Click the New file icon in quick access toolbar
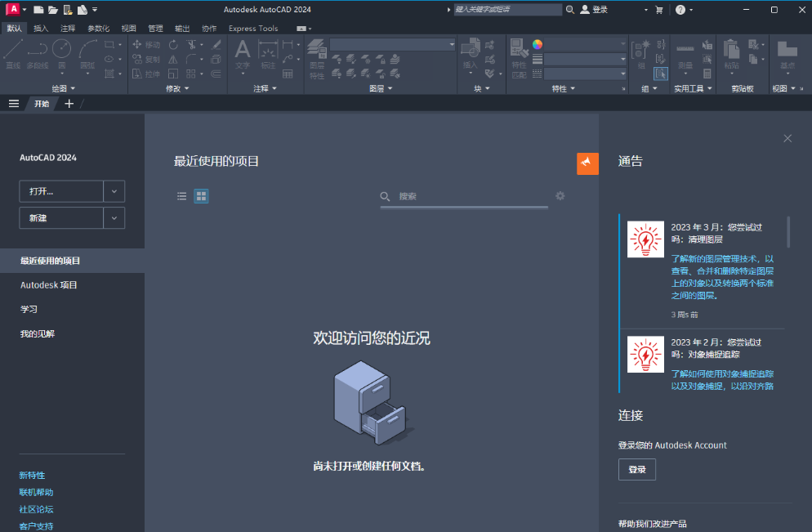812x532 pixels. point(38,9)
